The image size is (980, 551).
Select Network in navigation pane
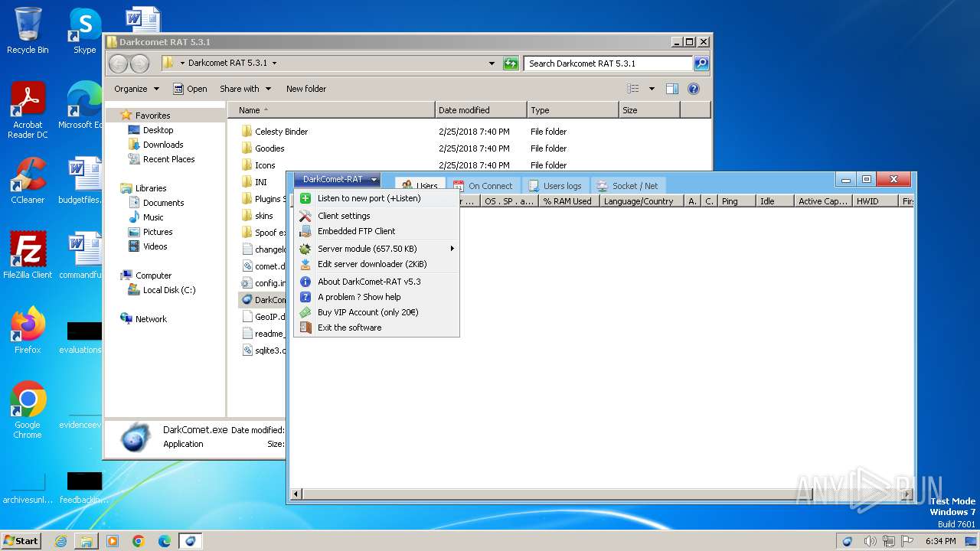[151, 319]
